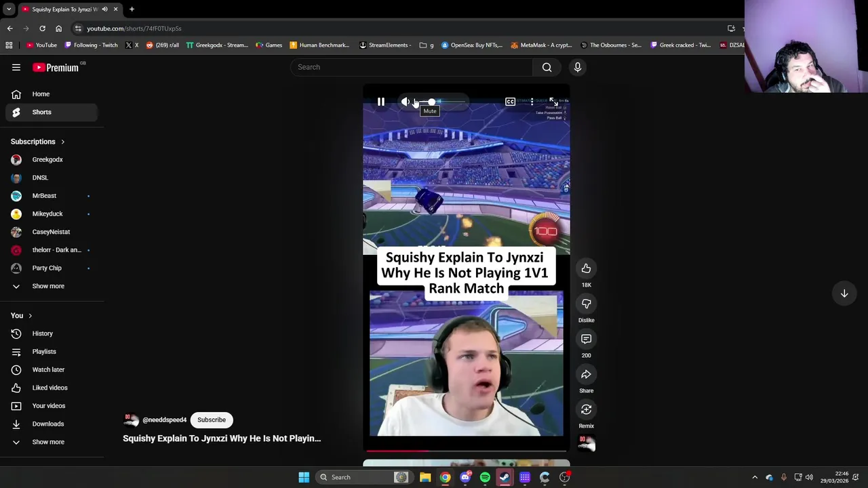Open the YouTube bookmark

(x=41, y=45)
